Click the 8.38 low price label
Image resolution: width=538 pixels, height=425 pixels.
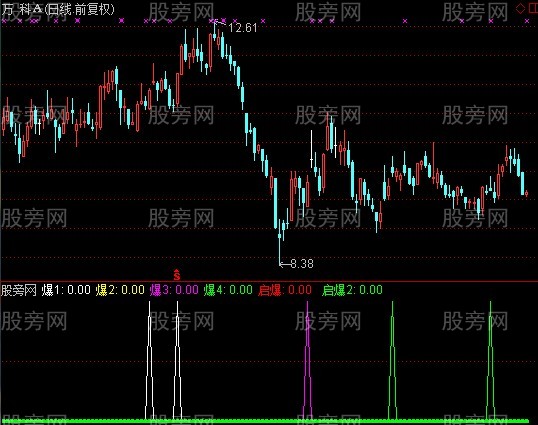[302, 264]
